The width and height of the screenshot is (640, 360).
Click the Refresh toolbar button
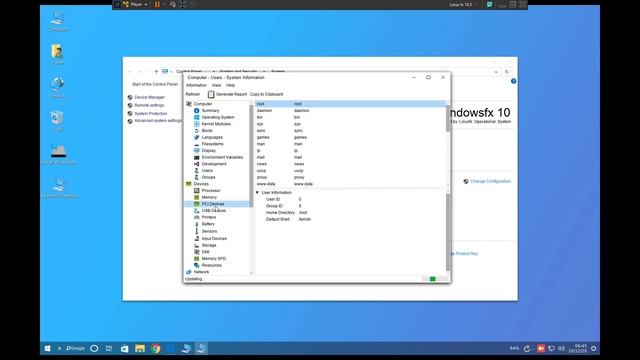[193, 94]
